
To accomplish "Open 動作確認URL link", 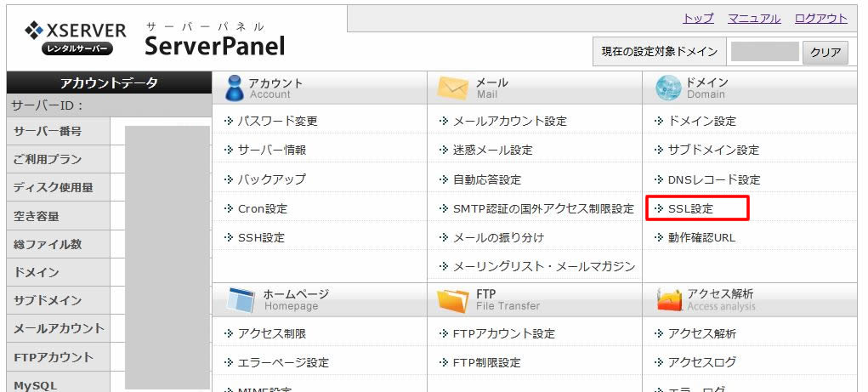I will (x=702, y=237).
